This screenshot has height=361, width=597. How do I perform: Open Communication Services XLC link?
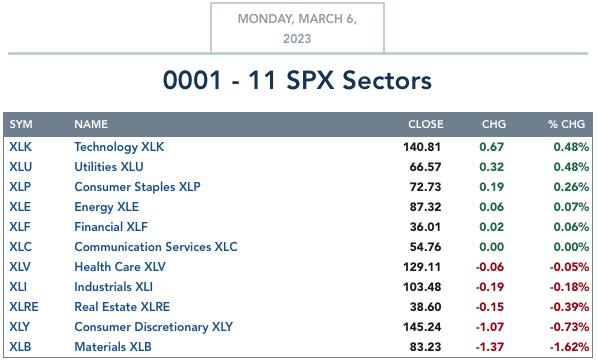156,247
